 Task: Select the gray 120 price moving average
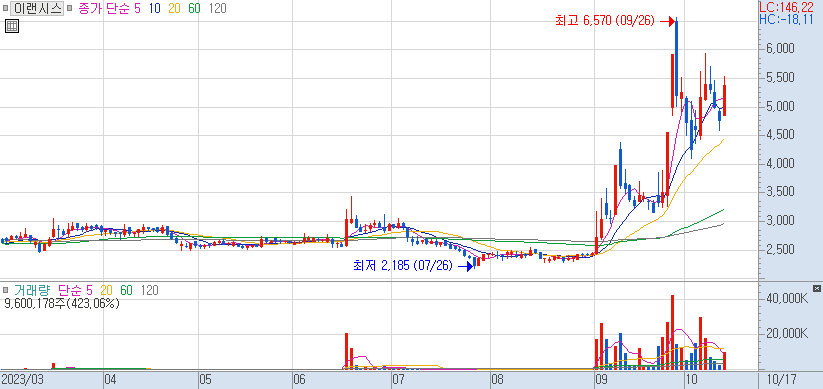[x=218, y=9]
